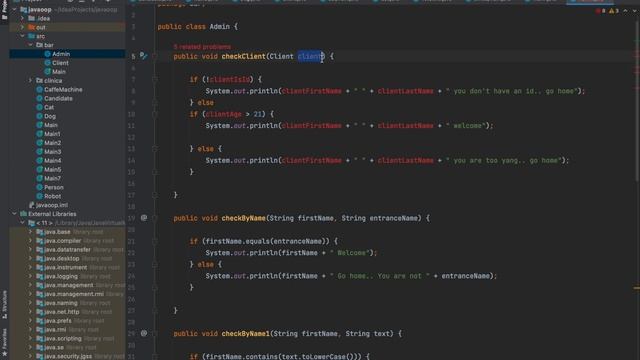This screenshot has width=640, height=360.
Task: Click the @ gutter icon beside checkByName1
Action: (144, 333)
